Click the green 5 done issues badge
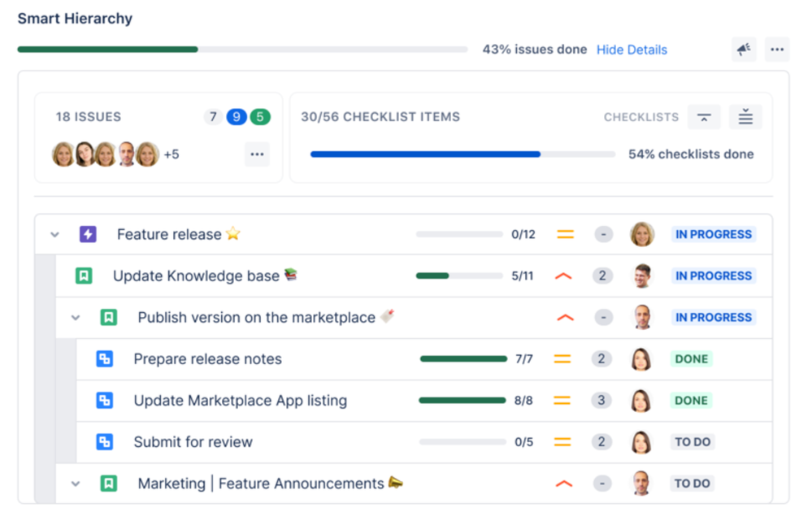The image size is (812, 512). click(x=260, y=117)
